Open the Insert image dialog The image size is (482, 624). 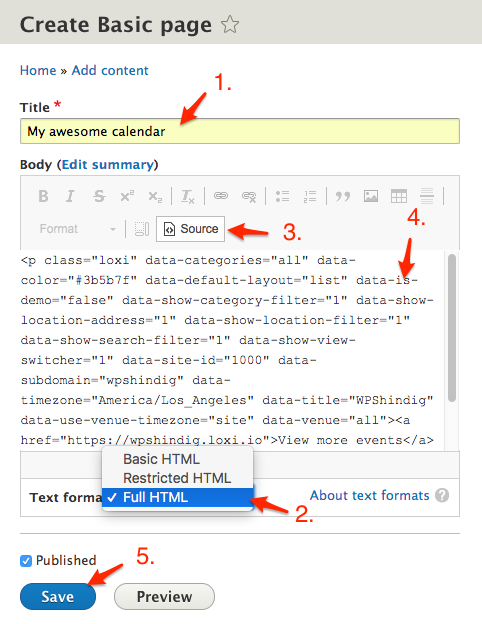pyautogui.click(x=371, y=196)
